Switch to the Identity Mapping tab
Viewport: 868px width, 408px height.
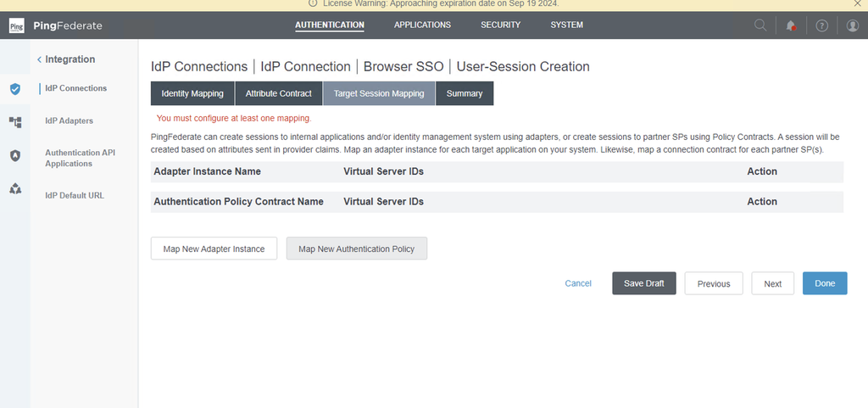pyautogui.click(x=192, y=93)
